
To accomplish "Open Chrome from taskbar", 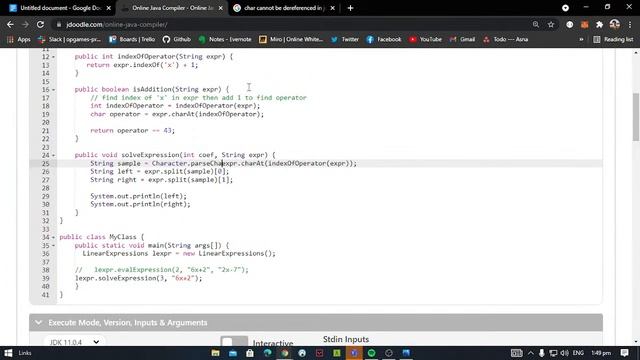I will pos(285,353).
